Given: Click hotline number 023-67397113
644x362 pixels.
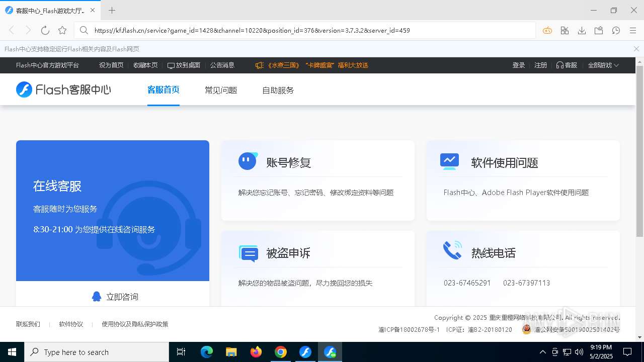Looking at the screenshot, I should 526,283.
